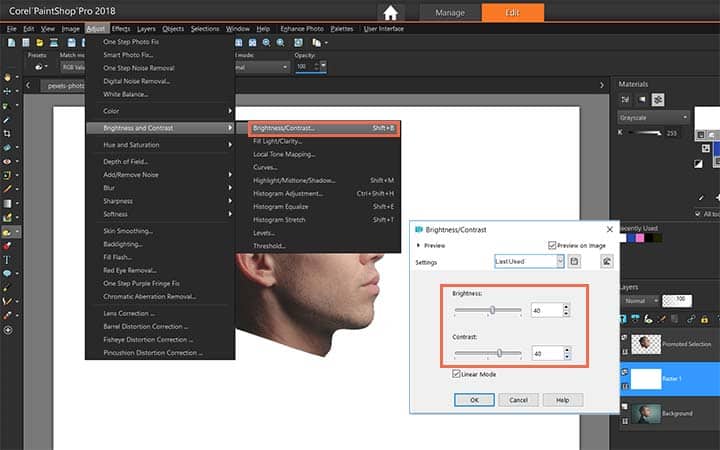Viewport: 720px width, 450px height.
Task: Select the Promoted Selection layer thumbnail
Action: [x=646, y=343]
